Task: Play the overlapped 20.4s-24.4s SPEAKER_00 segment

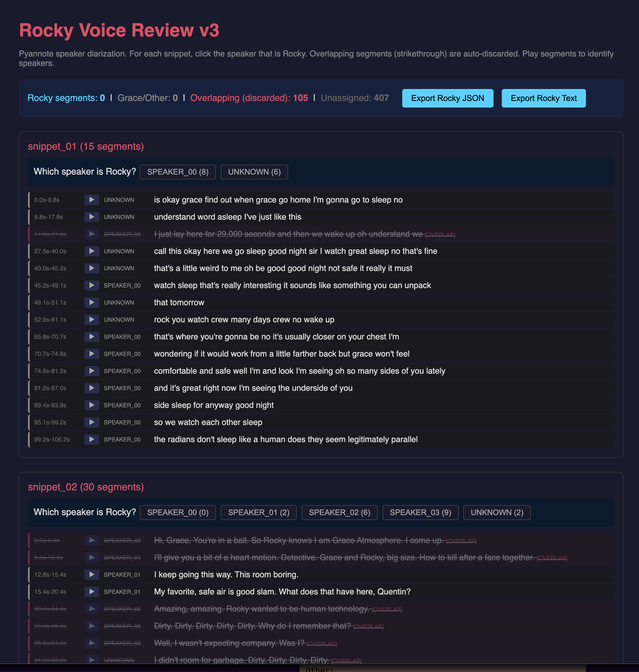Action: pyautogui.click(x=92, y=609)
